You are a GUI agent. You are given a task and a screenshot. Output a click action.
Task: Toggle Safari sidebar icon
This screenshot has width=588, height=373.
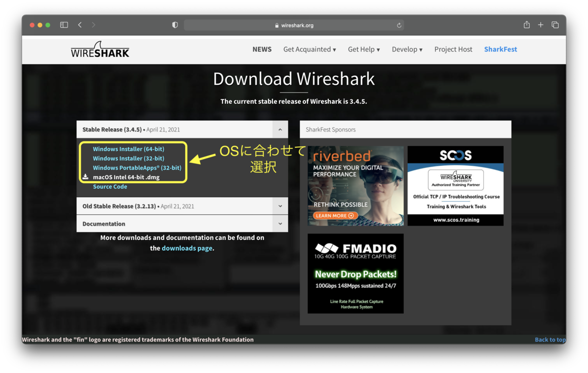coord(64,25)
